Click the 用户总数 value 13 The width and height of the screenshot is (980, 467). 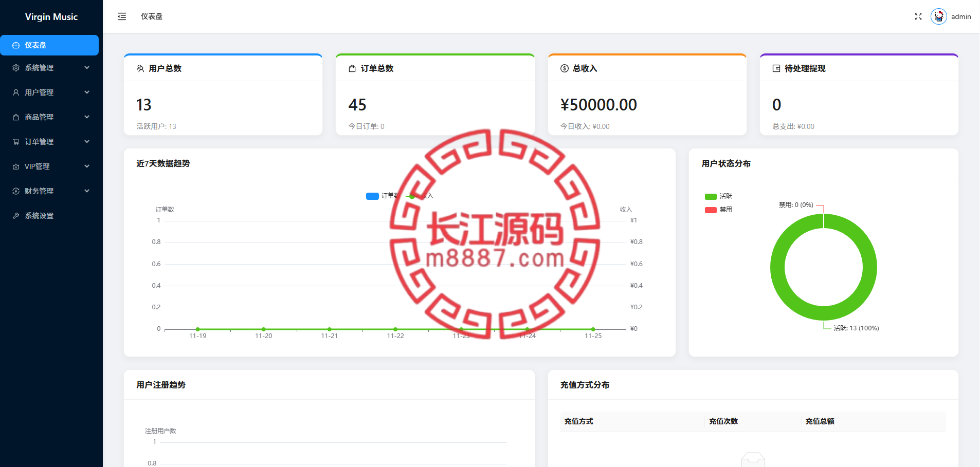point(144,105)
